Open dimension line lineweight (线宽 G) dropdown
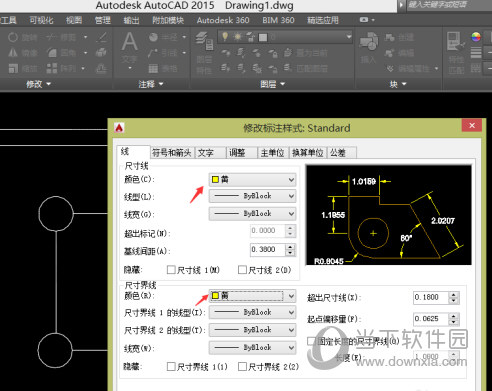This screenshot has width=492, height=391. 252,214
